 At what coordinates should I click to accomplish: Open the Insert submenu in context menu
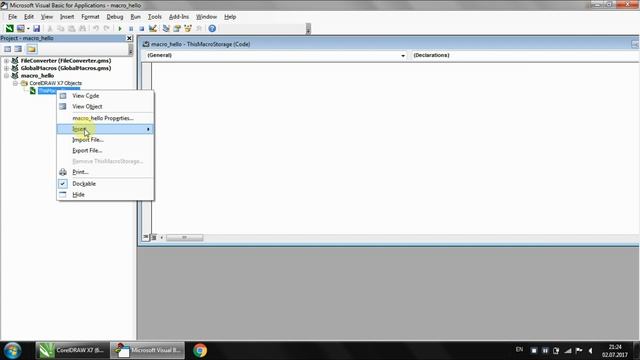point(105,129)
